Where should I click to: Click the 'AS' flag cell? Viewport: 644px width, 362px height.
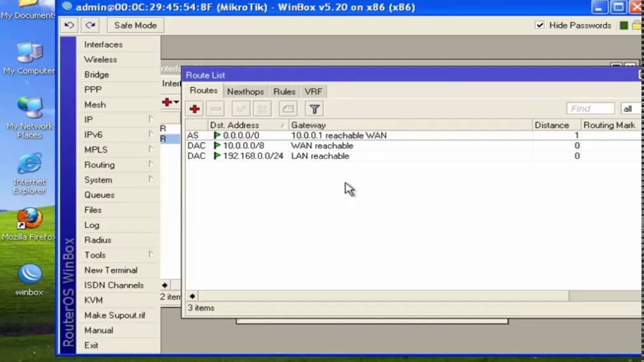pyautogui.click(x=193, y=136)
